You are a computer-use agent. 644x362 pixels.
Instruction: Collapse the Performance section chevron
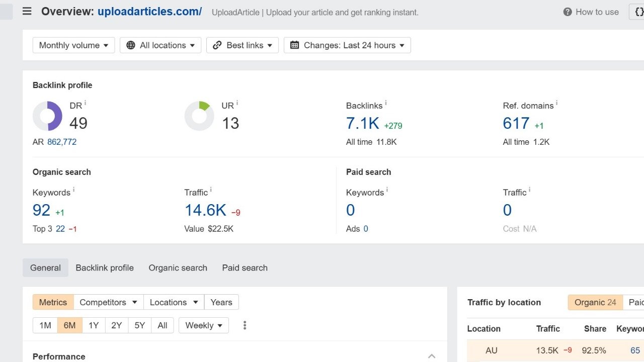pos(432,356)
